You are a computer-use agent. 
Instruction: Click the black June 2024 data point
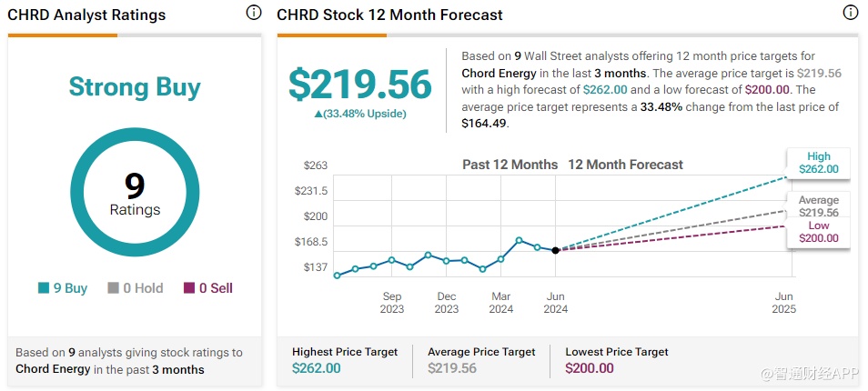555,250
